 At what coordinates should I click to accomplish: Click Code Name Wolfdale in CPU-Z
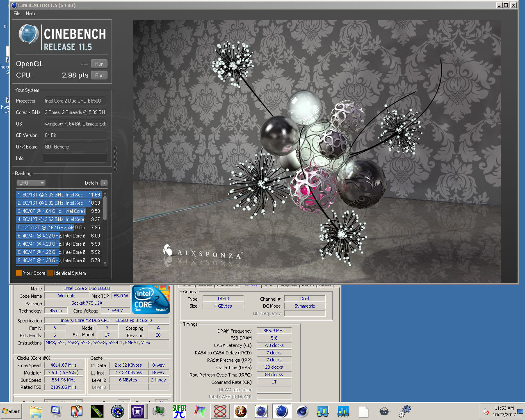pyautogui.click(x=66, y=296)
